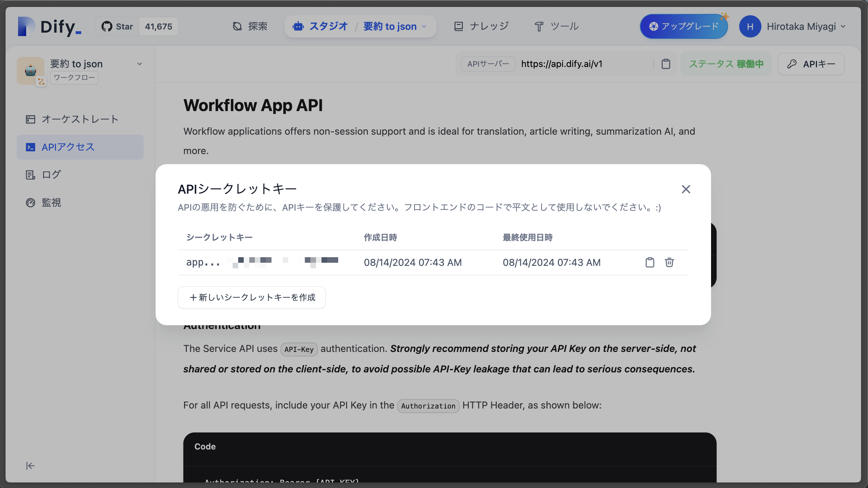Delete the secret key using trash icon
This screenshot has width=868, height=488.
click(x=669, y=262)
